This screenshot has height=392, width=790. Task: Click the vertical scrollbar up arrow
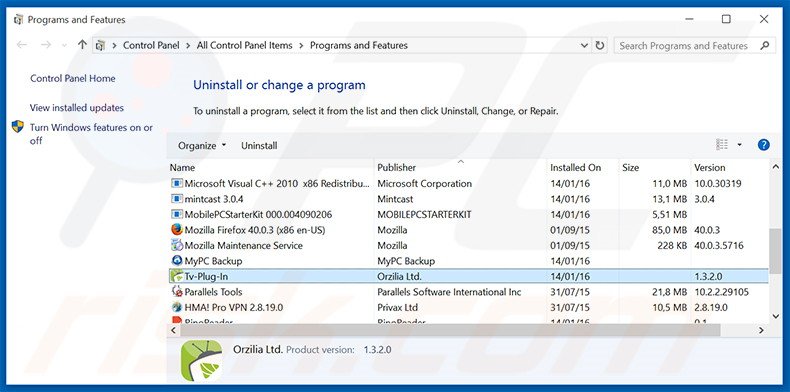click(x=776, y=167)
